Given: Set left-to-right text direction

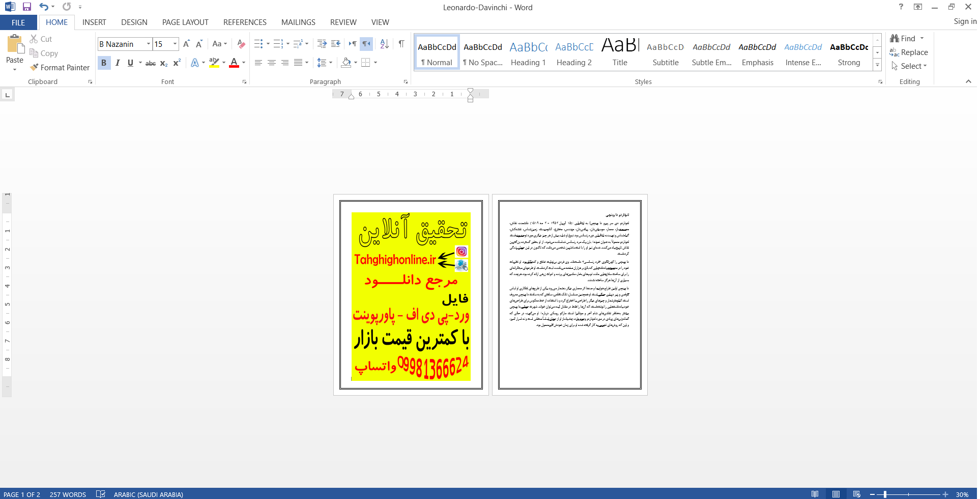Looking at the screenshot, I should [352, 44].
